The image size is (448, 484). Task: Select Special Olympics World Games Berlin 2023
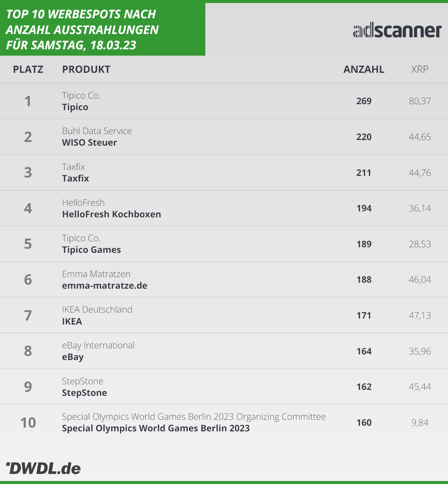[156, 428]
